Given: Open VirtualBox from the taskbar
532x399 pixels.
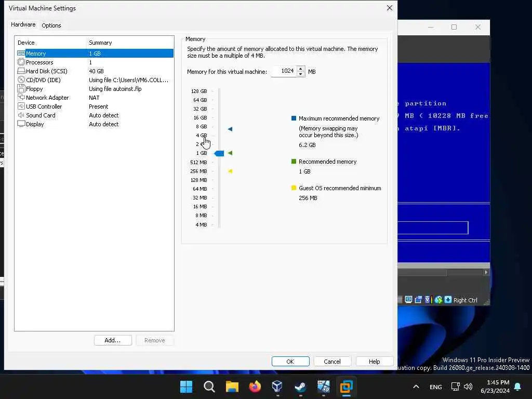Looking at the screenshot, I should tap(277, 387).
